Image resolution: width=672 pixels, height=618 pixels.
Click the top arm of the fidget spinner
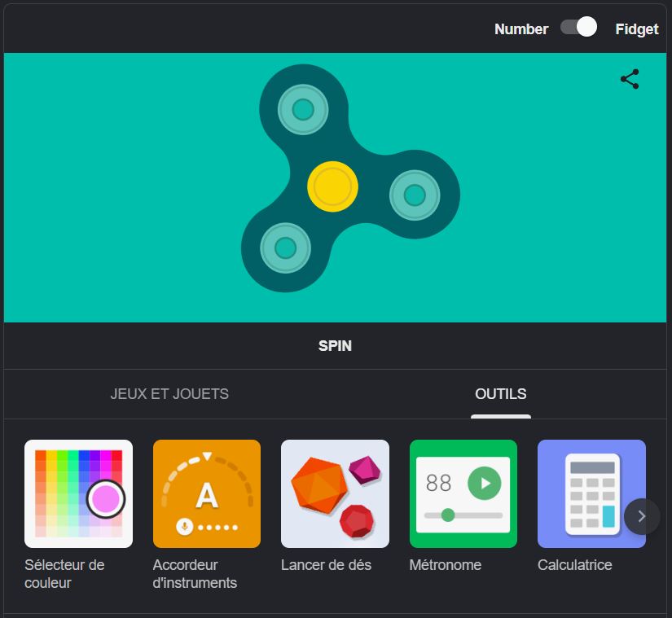302,108
